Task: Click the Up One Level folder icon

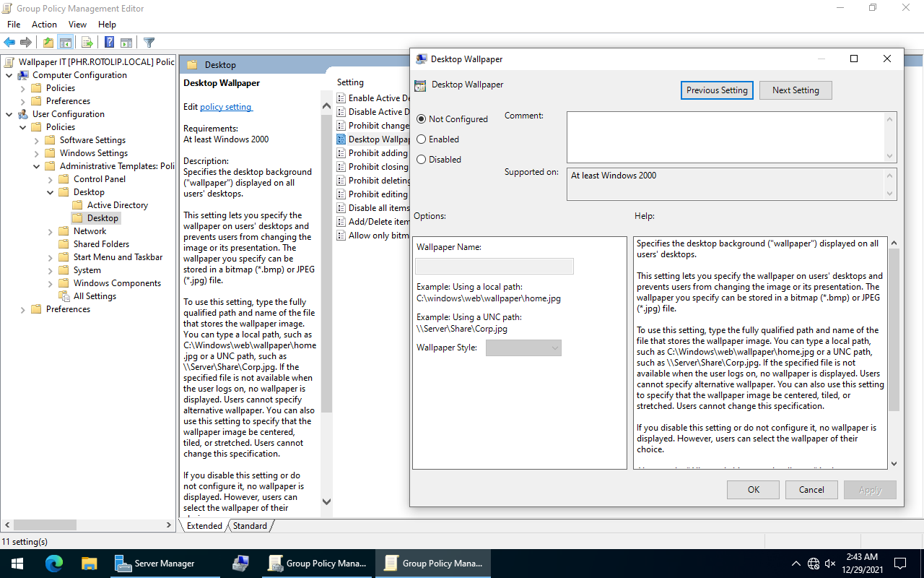Action: (48, 43)
